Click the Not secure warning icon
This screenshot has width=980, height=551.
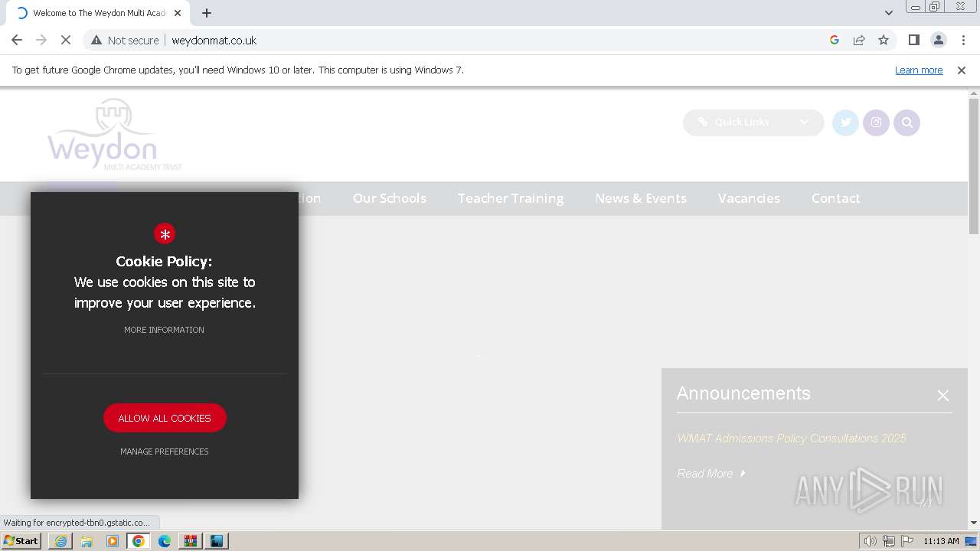96,40
